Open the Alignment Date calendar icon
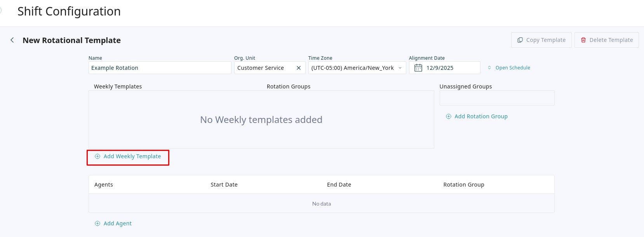Screen dimensions: 644x237 click(x=418, y=68)
